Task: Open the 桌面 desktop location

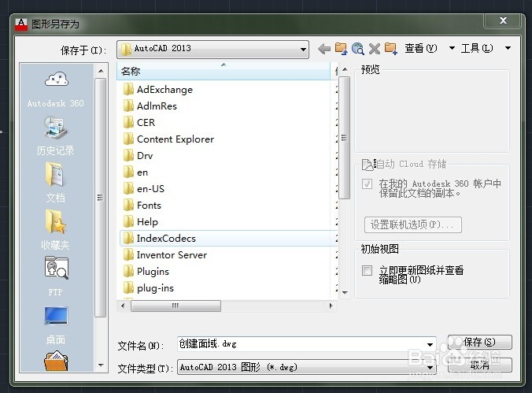Action: pos(56,324)
